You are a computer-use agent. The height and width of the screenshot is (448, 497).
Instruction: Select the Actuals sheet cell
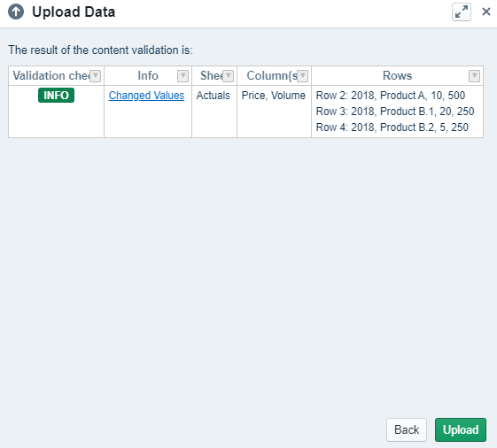[213, 96]
